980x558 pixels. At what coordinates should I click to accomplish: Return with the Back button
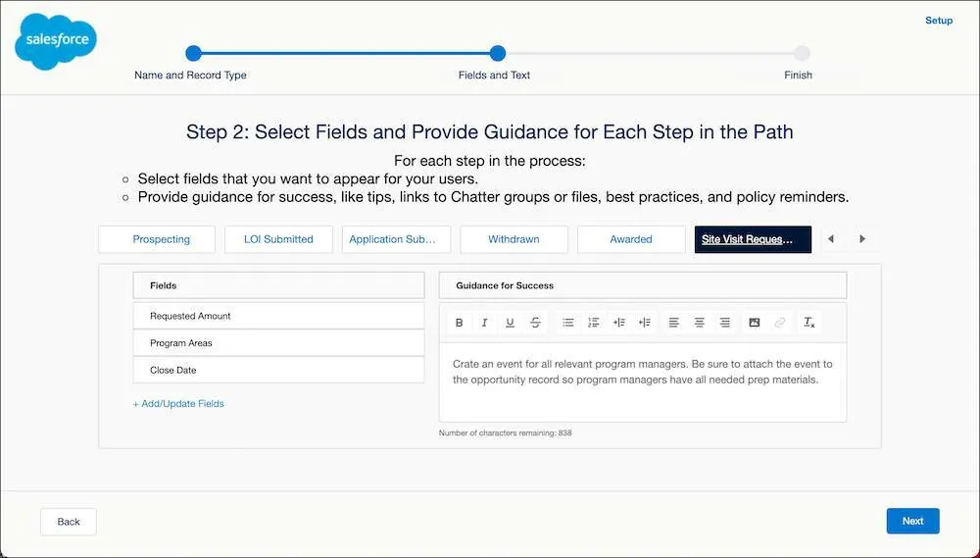pos(69,522)
